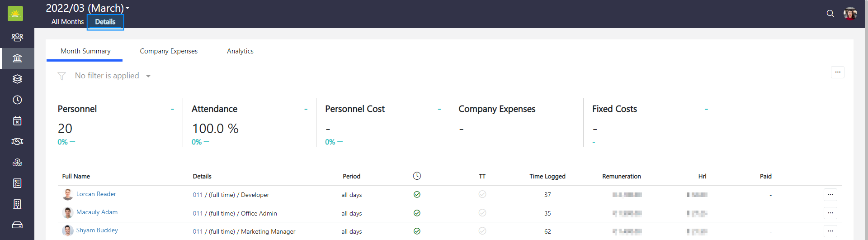Image resolution: width=868 pixels, height=240 pixels.
Task: Click the people team icon in sidebar
Action: click(17, 37)
